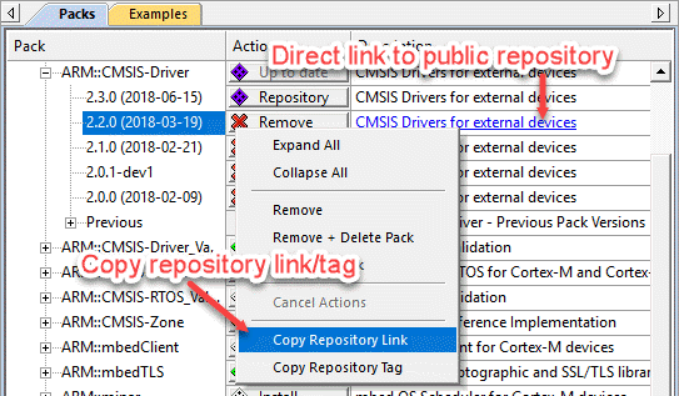This screenshot has height=397, width=679.
Task: Expand the ARM::mbedClient pack
Action: click(x=45, y=348)
